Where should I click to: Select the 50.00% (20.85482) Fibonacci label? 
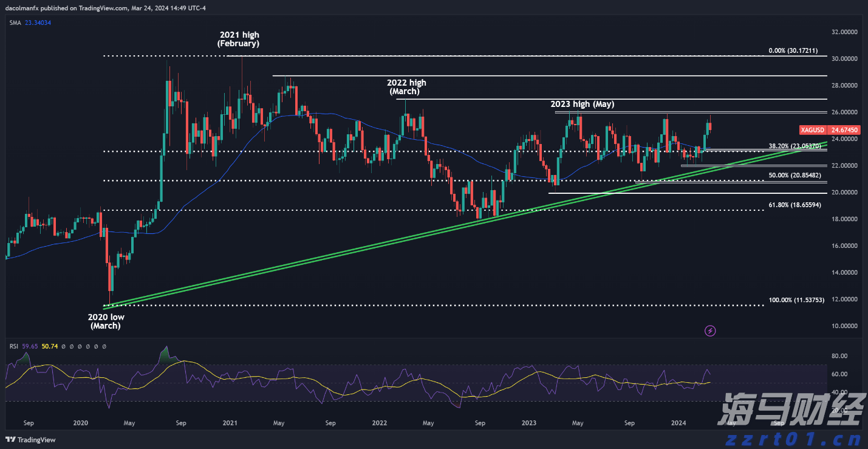[795, 175]
